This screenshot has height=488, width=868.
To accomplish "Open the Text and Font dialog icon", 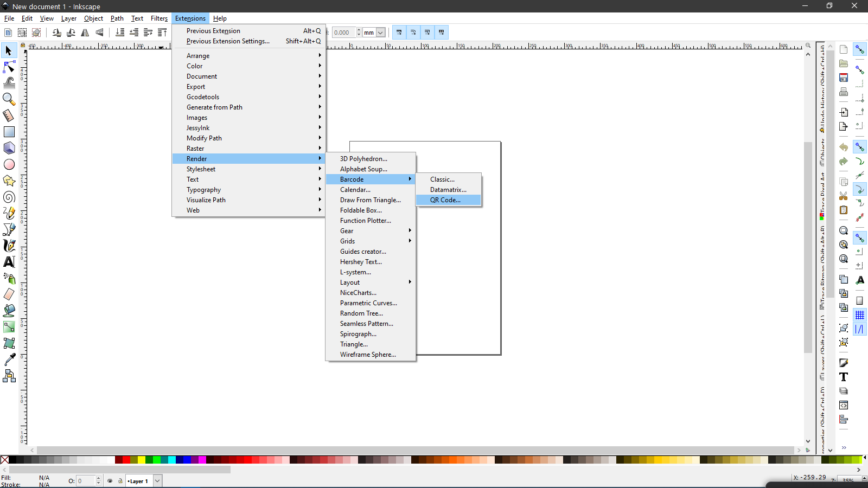I will point(844,377).
